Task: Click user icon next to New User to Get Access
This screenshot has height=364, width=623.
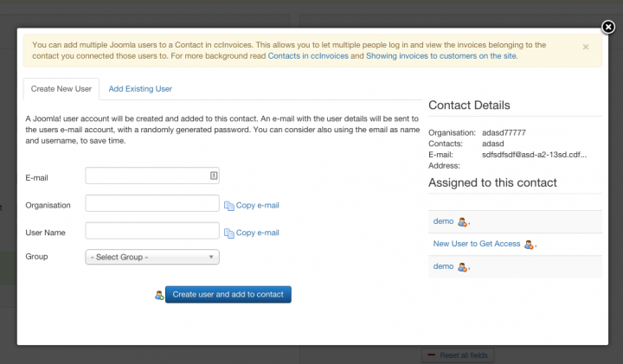Action: point(529,245)
